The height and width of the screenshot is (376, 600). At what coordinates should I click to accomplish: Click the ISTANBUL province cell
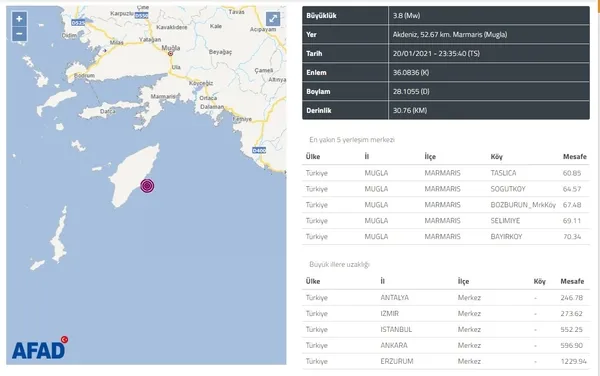pyautogui.click(x=396, y=329)
